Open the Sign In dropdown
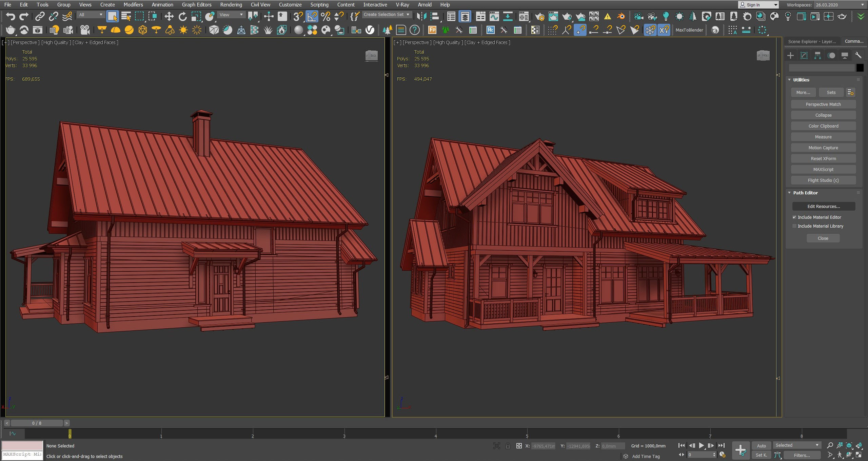 (x=758, y=5)
